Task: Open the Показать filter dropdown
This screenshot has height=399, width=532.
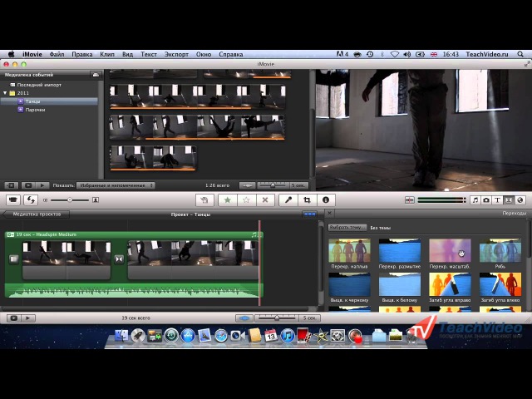Action: tap(116, 185)
